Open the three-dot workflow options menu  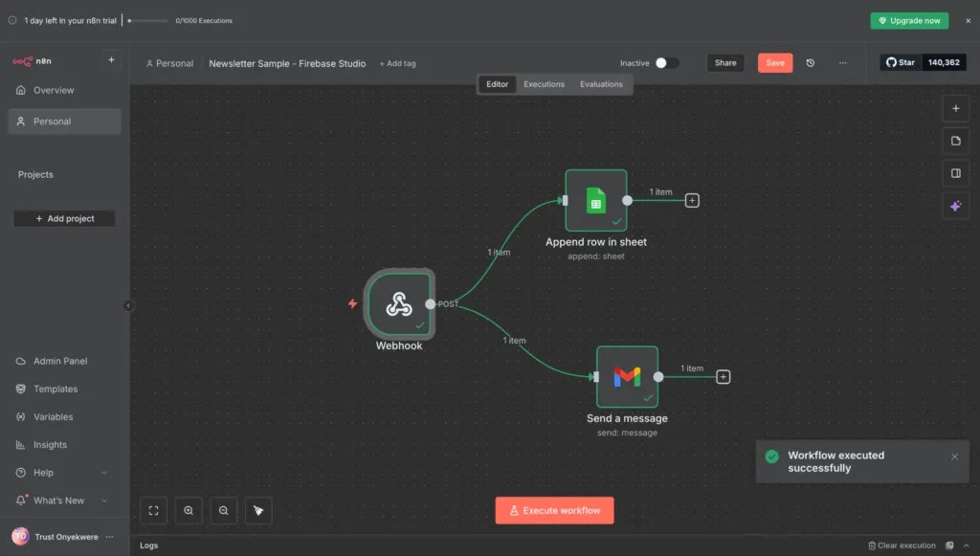842,63
